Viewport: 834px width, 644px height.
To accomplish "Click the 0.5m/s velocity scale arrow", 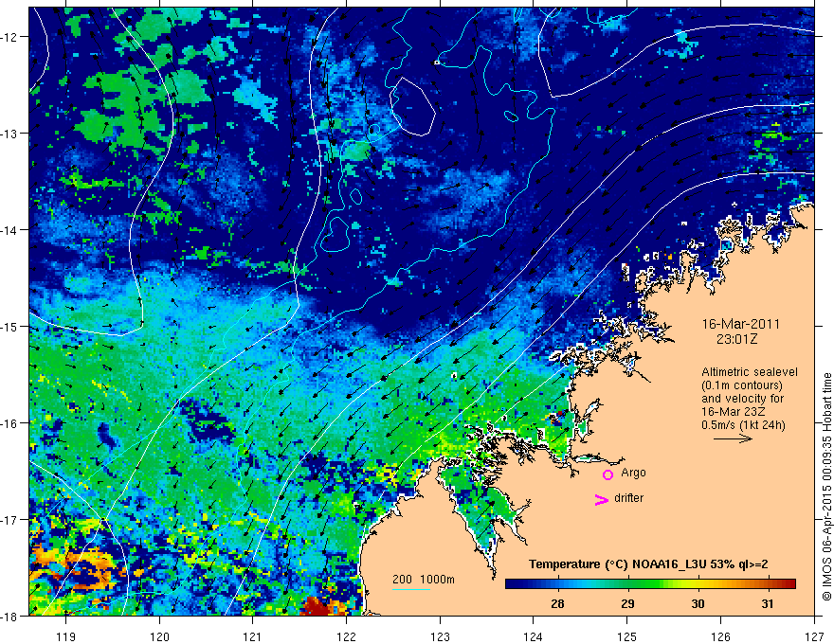I will 733,438.
